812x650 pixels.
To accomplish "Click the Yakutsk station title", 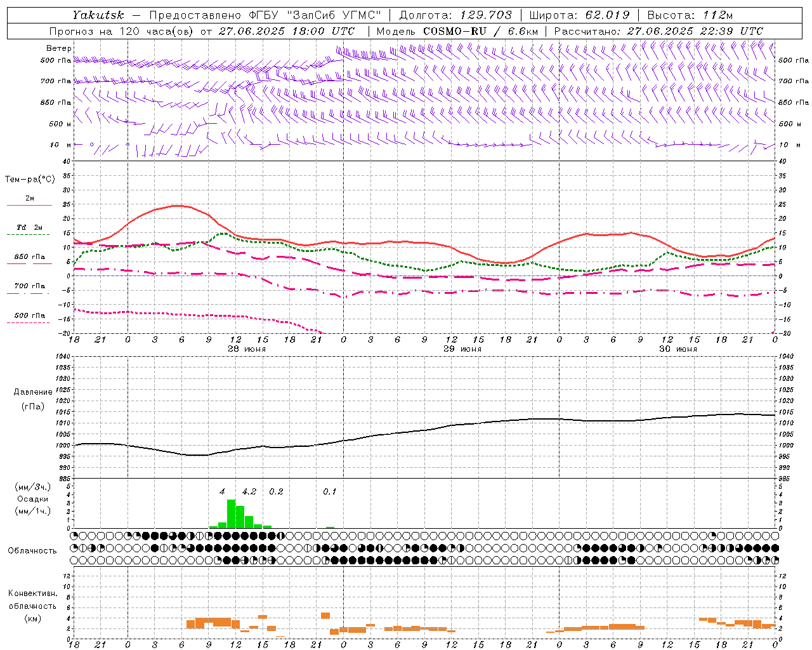I will click(x=98, y=15).
